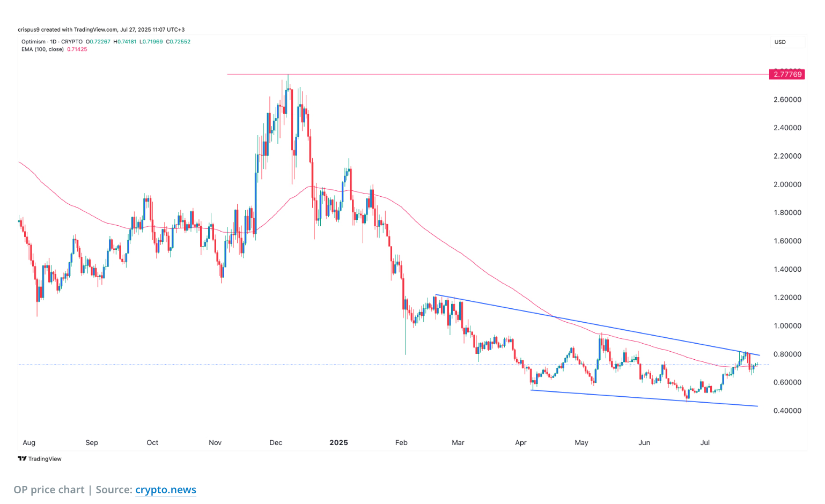Select the upper blue descending trendline
This screenshot has height=504, width=825.
(x=590, y=324)
